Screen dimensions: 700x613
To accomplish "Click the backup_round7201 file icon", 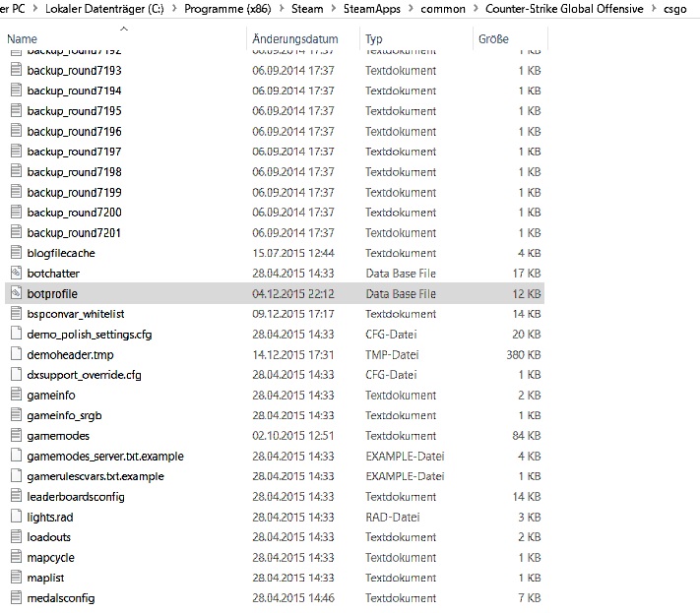I will pos(16,232).
